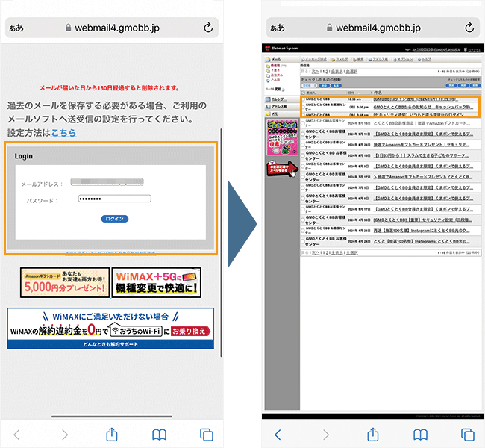The width and height of the screenshot is (485, 448).
Task: Open the share sheet on the inbox page browser
Action: pyautogui.click(x=373, y=434)
